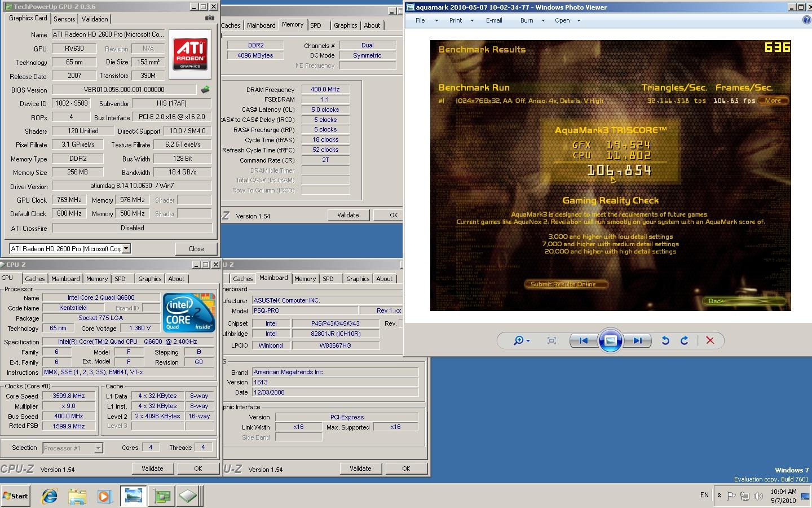Click the ATI Radeon Graphics logo
The height and width of the screenshot is (508, 812).
190,54
